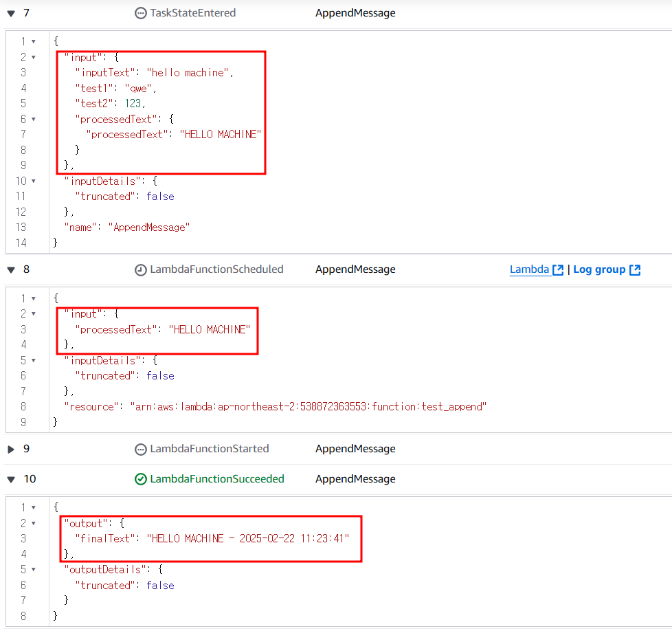Fold the "outputDetails" object in event 10
Viewport: 672px width, 631px height.
tap(34, 570)
